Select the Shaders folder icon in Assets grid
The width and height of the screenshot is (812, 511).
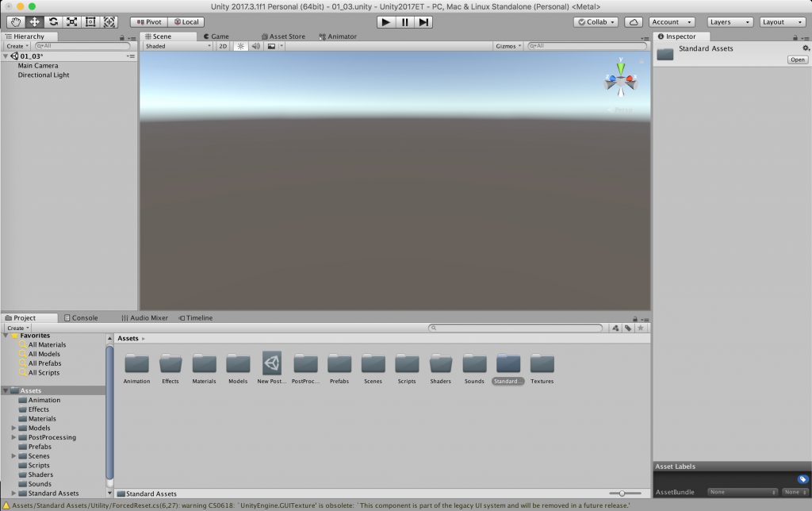pos(441,363)
